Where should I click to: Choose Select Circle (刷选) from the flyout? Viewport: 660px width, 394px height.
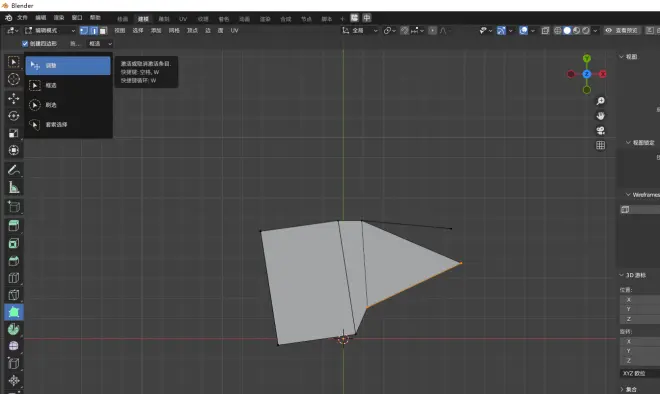[68, 105]
